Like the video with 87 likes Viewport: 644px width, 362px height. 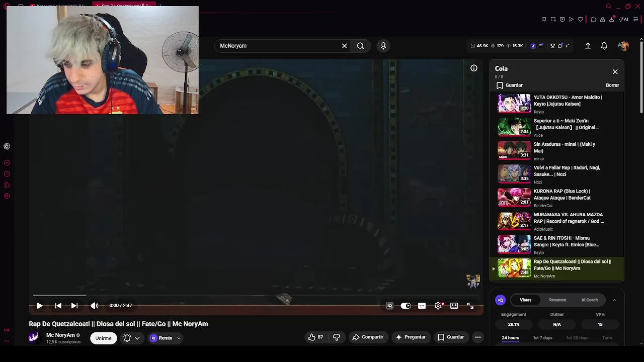tap(315, 337)
